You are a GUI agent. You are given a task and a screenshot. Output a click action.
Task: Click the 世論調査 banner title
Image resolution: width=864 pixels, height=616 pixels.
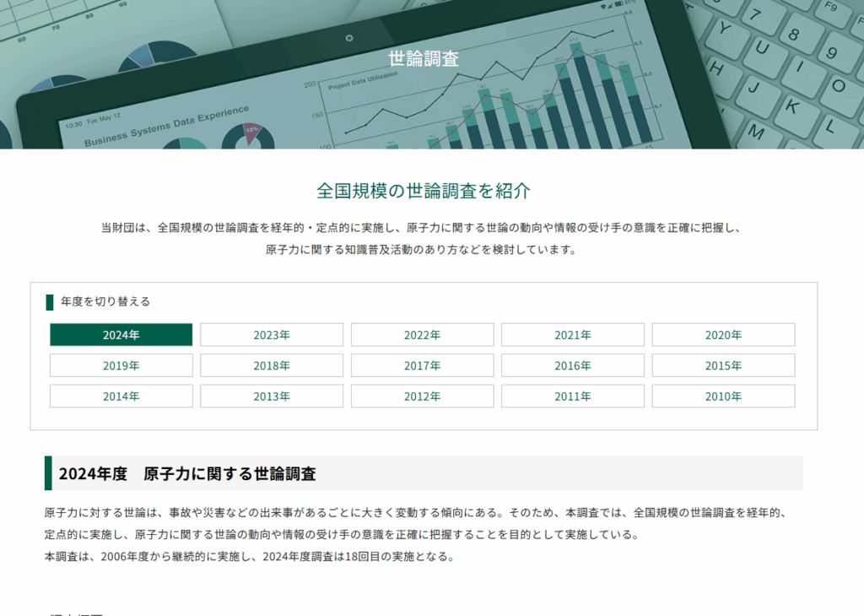(424, 59)
